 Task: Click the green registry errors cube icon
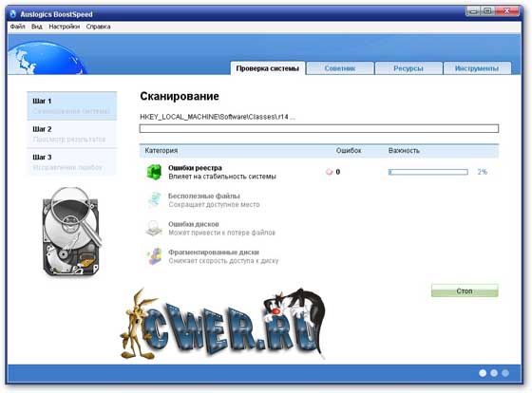click(x=154, y=172)
